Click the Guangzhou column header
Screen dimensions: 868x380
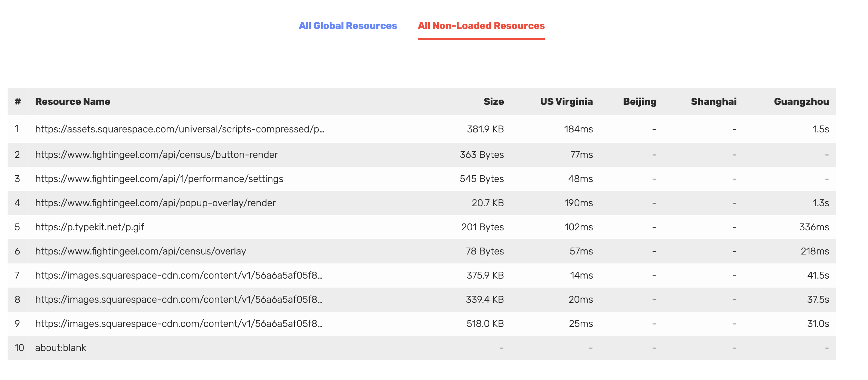pyautogui.click(x=801, y=102)
